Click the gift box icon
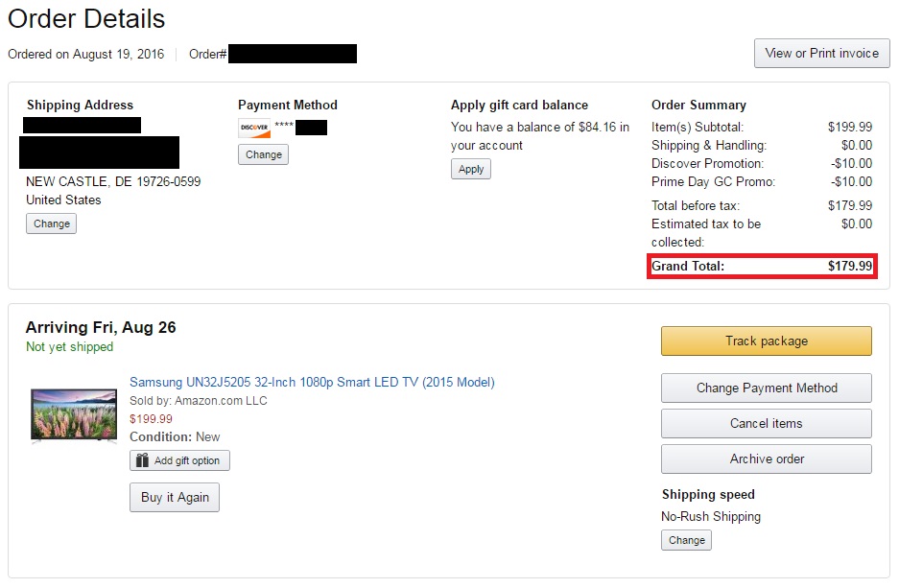This screenshot has height=588, width=899. 142,460
